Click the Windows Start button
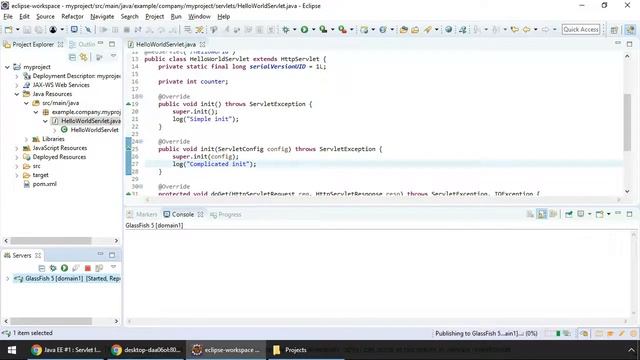 12,350
